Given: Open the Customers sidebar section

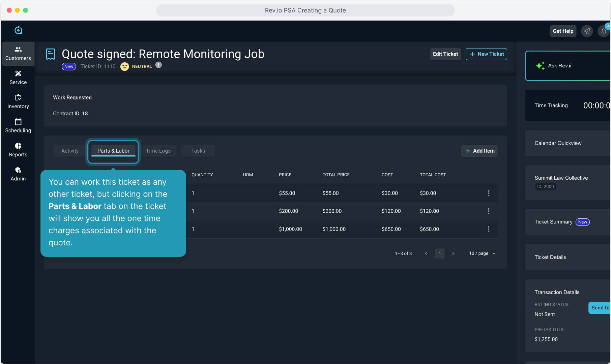Looking at the screenshot, I should pyautogui.click(x=18, y=54).
